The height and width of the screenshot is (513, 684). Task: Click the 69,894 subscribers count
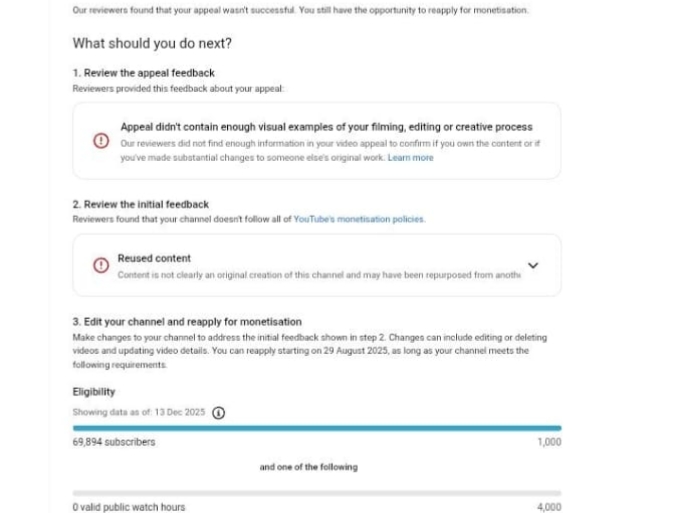[114, 442]
